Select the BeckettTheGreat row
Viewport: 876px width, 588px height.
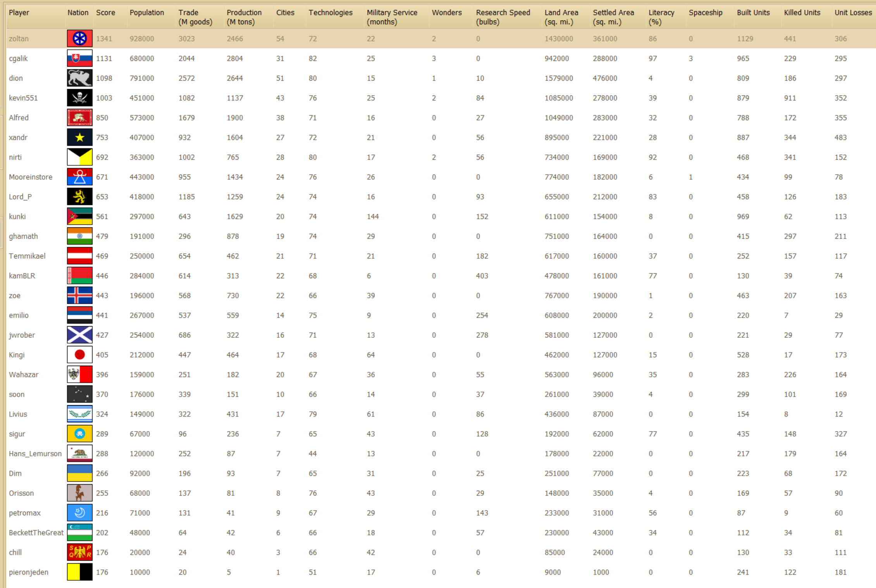(36, 533)
